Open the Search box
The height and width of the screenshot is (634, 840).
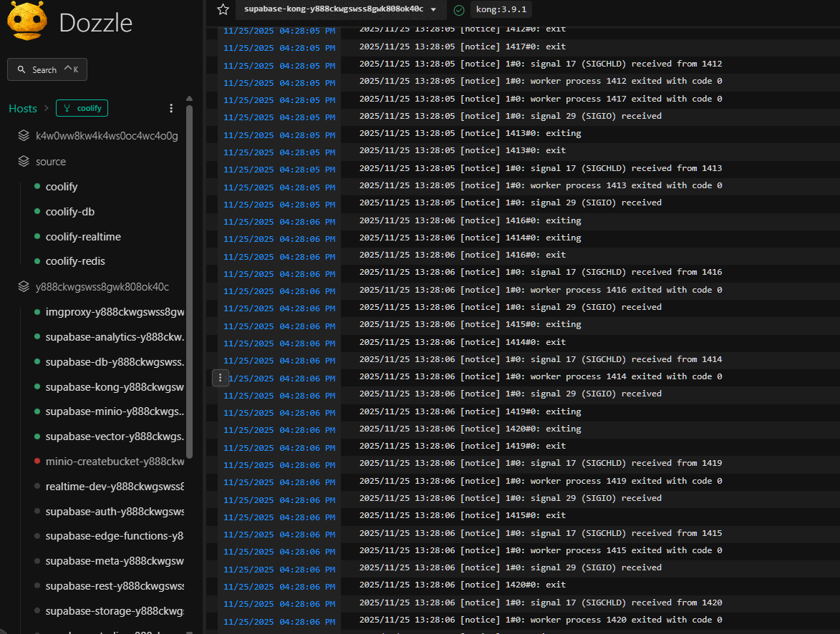click(x=47, y=69)
